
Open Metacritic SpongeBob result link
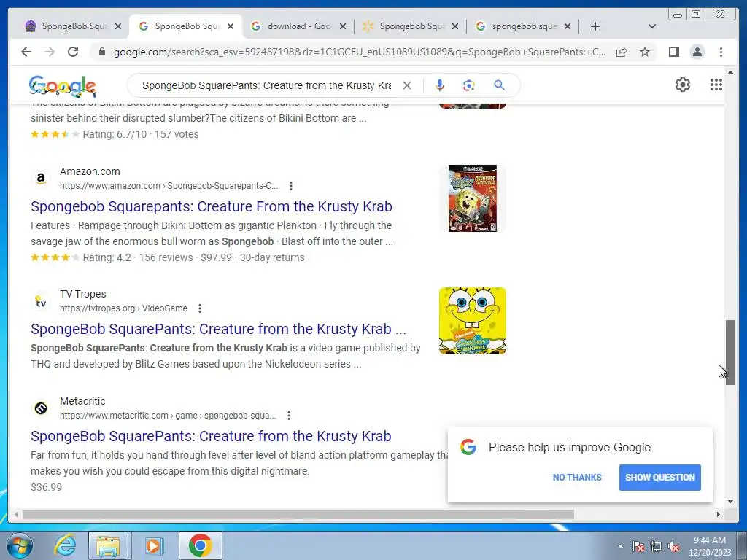(x=211, y=436)
